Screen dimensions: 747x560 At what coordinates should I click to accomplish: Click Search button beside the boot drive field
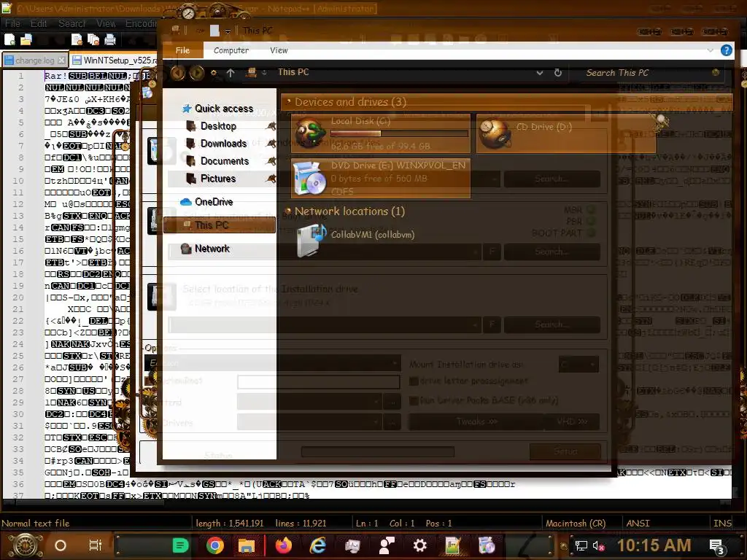click(x=551, y=252)
